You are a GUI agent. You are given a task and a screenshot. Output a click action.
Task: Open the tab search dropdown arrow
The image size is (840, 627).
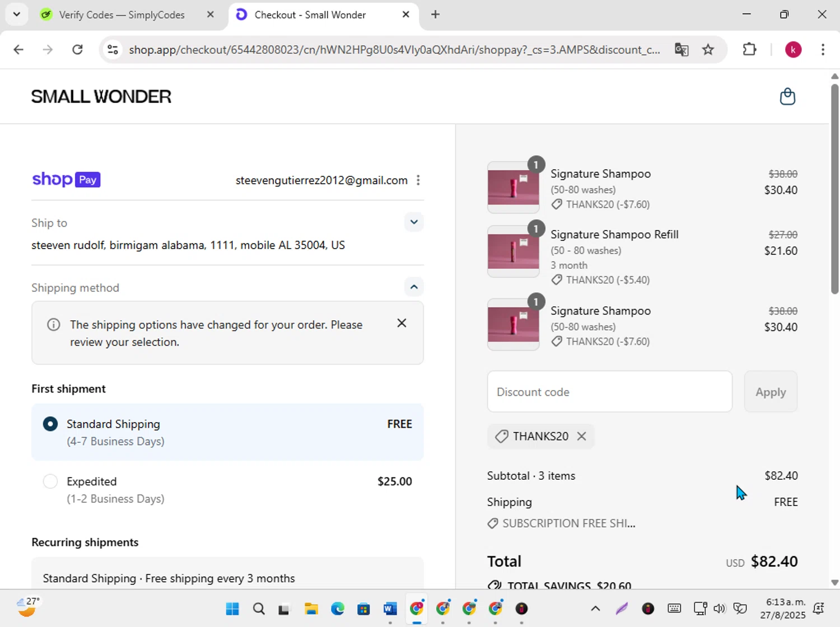click(x=17, y=15)
